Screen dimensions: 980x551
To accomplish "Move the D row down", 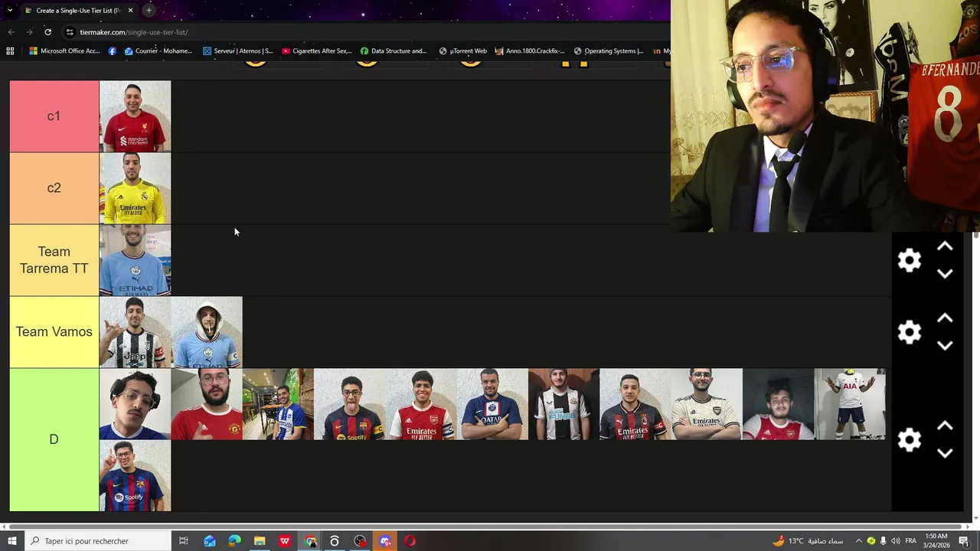I will tap(945, 453).
